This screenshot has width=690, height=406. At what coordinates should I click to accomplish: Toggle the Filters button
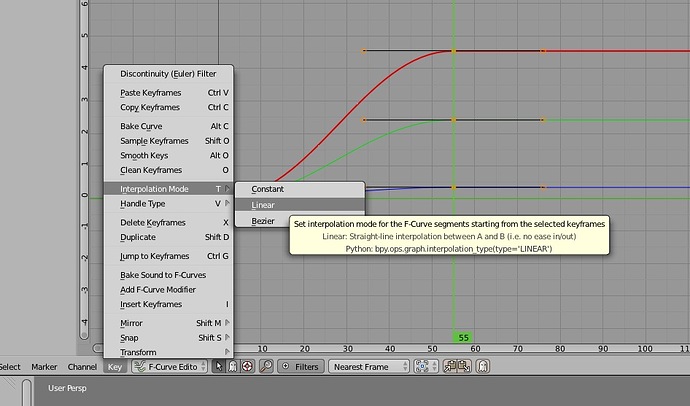(x=301, y=366)
